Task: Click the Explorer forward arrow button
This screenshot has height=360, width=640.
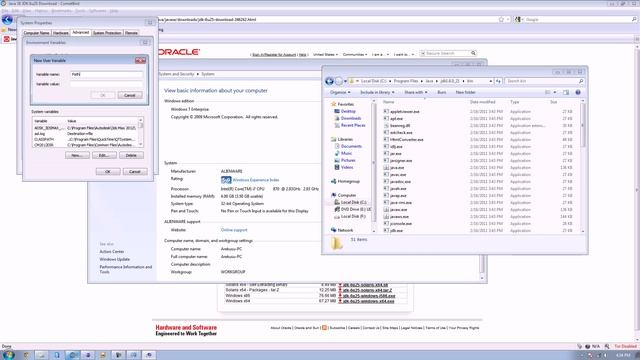Action: (x=339, y=81)
